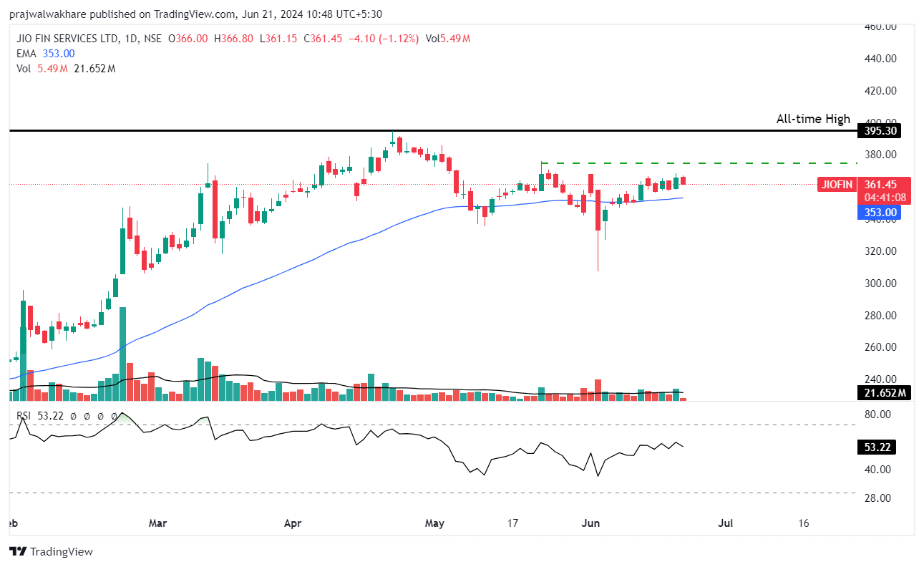Click the All-time High text annotation
This screenshot has width=924, height=567.
coord(813,120)
